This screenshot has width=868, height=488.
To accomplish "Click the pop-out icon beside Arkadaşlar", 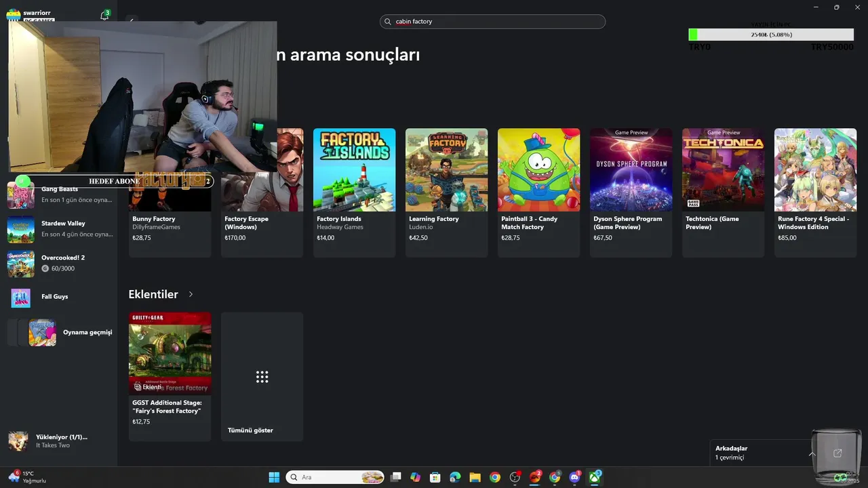I will tap(837, 453).
